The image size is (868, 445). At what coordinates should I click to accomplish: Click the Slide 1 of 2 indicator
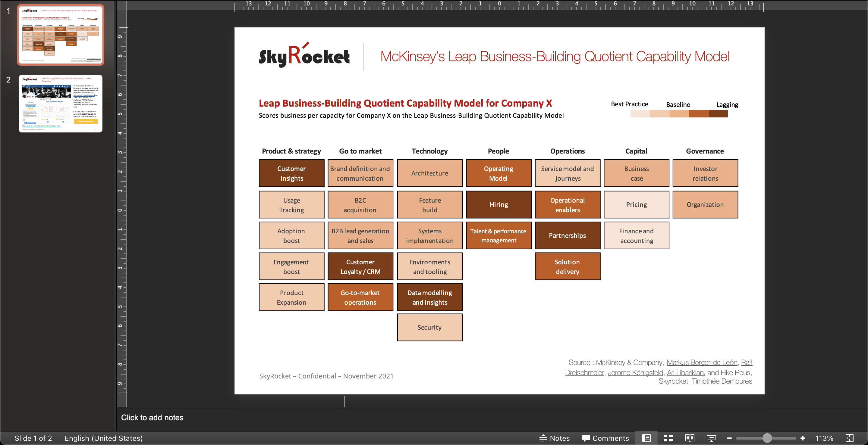coord(33,438)
